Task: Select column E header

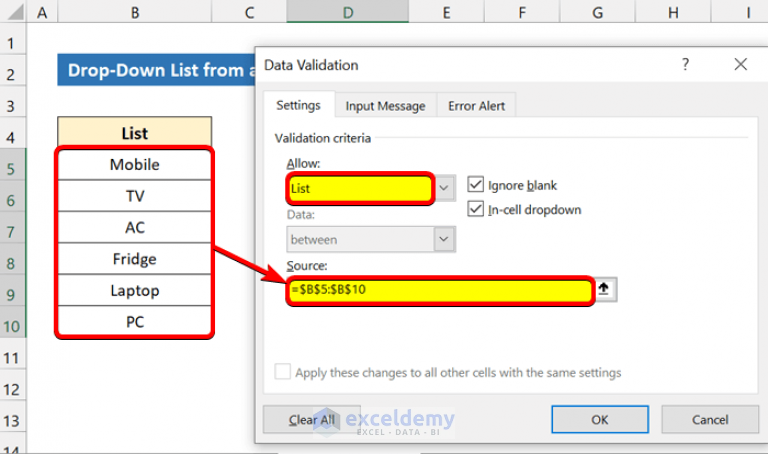Action: (x=447, y=12)
